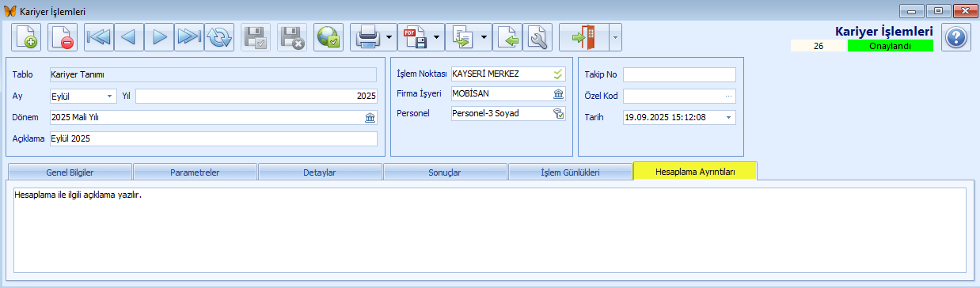The width and height of the screenshot is (980, 288).
Task: Click the Dönem lookup bank icon
Action: tap(370, 117)
